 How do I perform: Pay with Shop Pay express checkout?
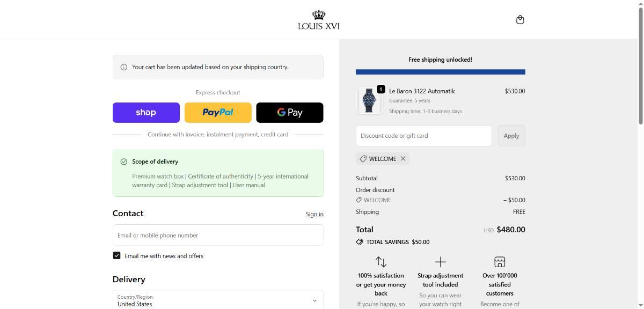[146, 113]
